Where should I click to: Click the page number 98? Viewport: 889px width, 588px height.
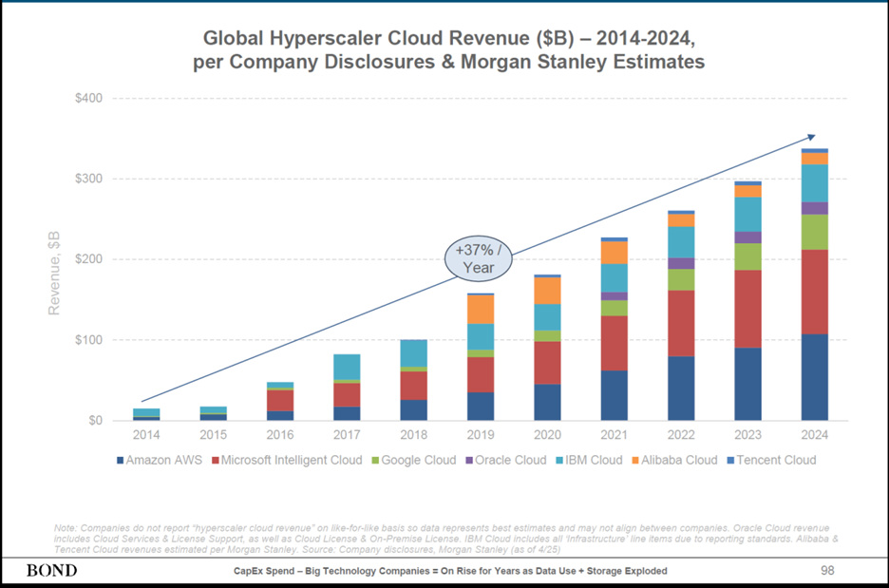pyautogui.click(x=828, y=570)
